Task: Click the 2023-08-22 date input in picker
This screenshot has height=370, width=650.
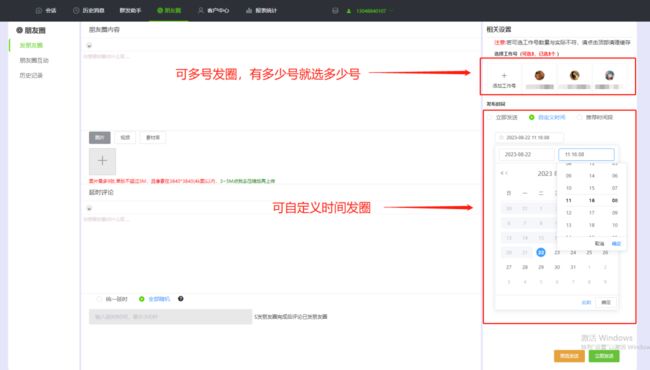Action: pyautogui.click(x=526, y=154)
